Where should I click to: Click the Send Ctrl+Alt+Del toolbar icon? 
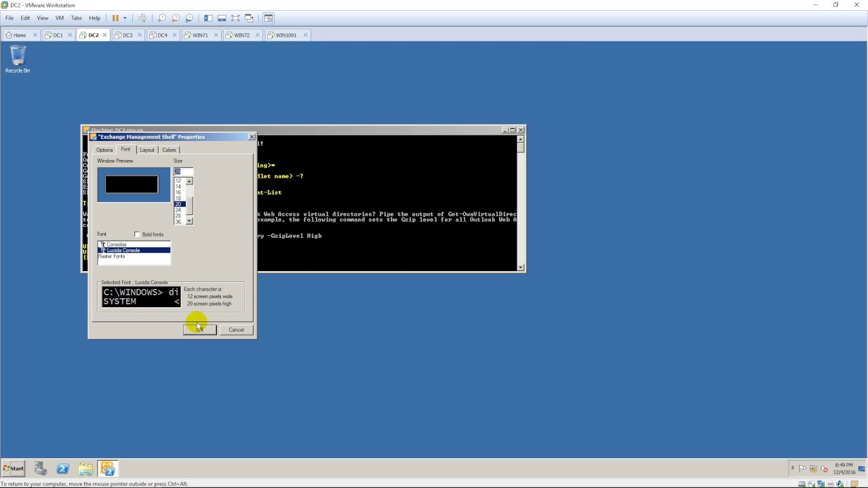142,18
